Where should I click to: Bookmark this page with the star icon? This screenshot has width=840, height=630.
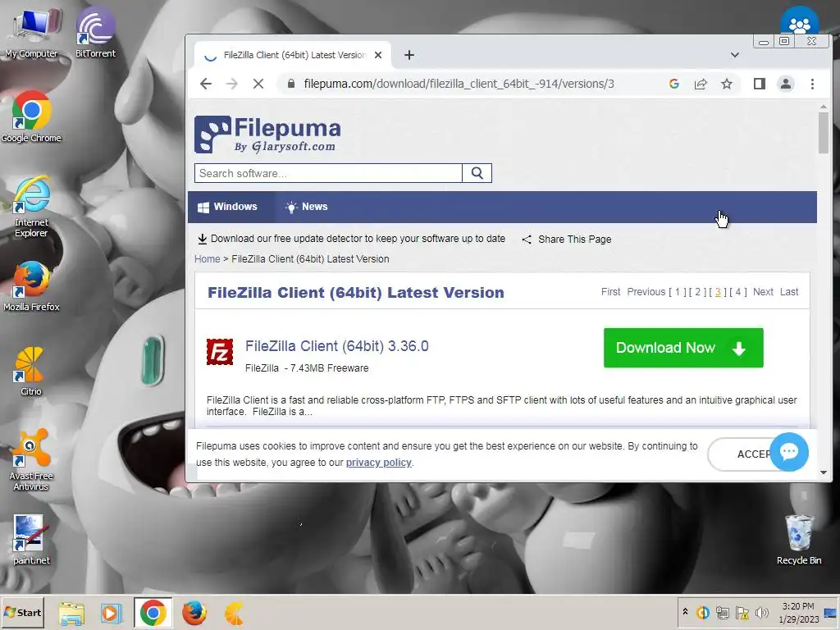(727, 84)
